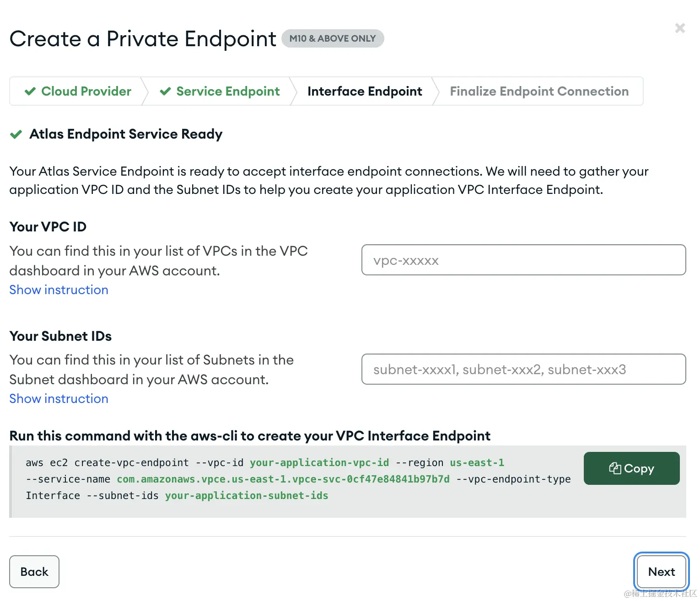Focus the Your VPC ID input field
Image resolution: width=700 pixels, height=601 pixels.
coord(523,260)
